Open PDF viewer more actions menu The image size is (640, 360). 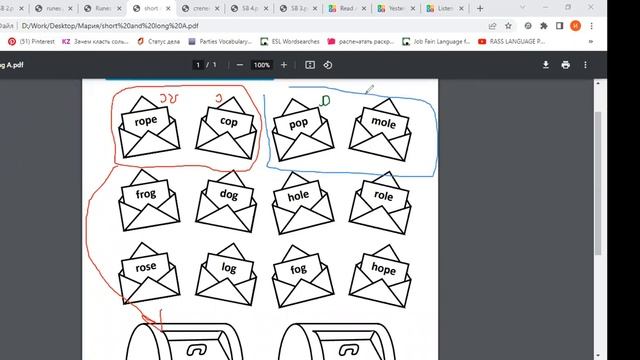tap(585, 65)
